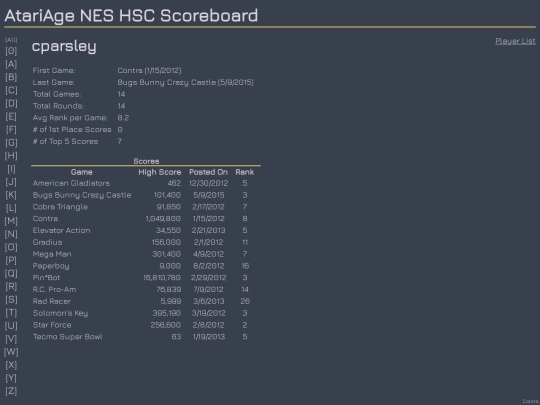The image size is (540, 405).
Task: Filter players by letter [T]
Action: pos(11,313)
